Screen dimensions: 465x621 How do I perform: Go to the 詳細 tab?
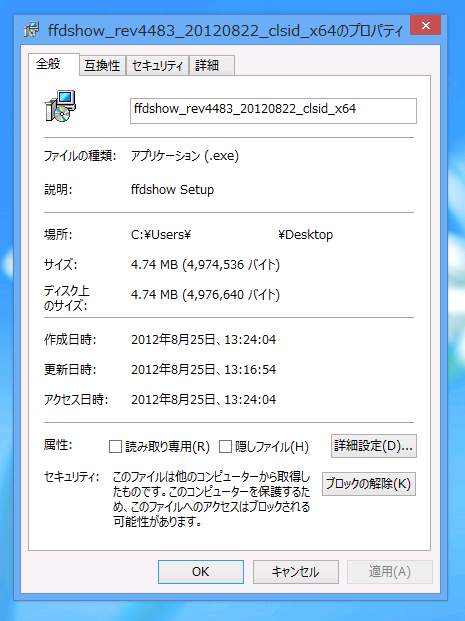pyautogui.click(x=212, y=65)
